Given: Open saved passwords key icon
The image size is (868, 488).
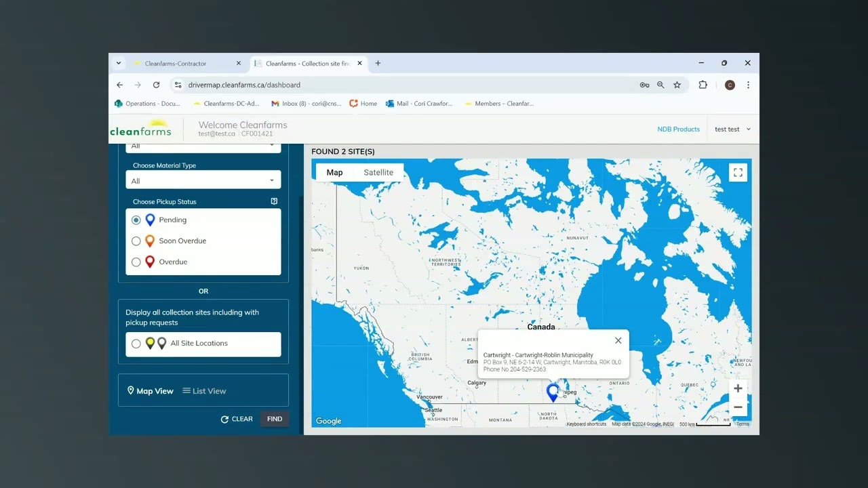Looking at the screenshot, I should pyautogui.click(x=644, y=85).
